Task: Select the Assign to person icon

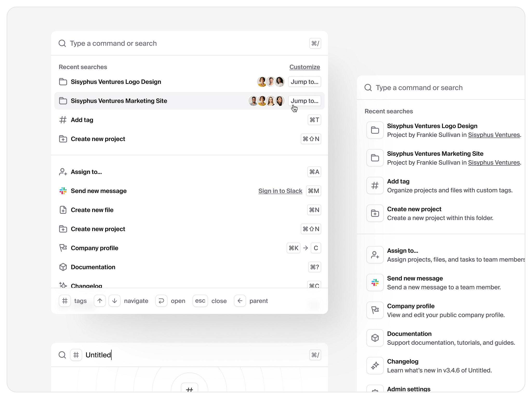Action: coord(63,172)
